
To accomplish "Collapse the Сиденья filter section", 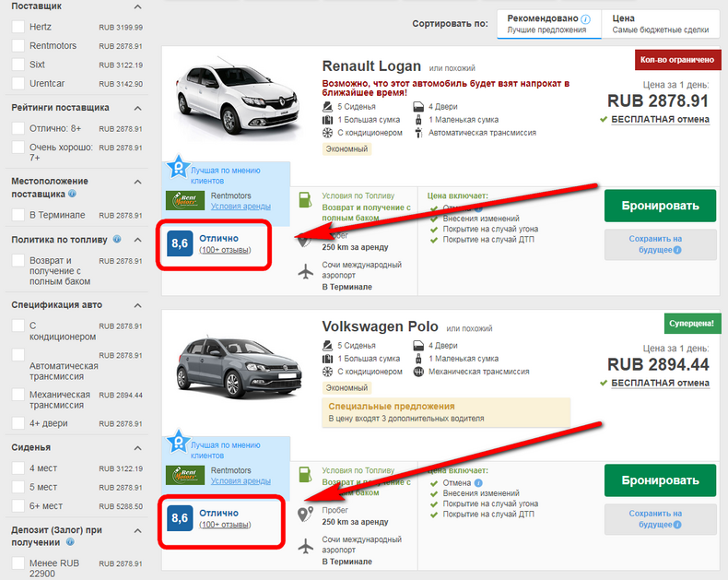I will point(137,448).
